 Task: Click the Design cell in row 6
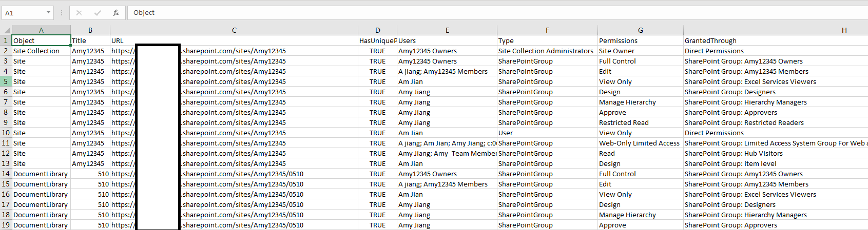[641, 92]
